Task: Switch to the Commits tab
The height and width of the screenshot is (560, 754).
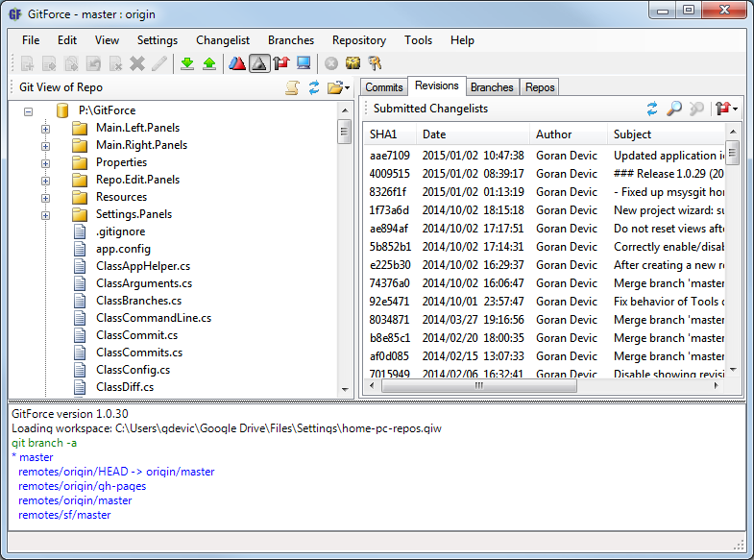Action: tap(384, 87)
